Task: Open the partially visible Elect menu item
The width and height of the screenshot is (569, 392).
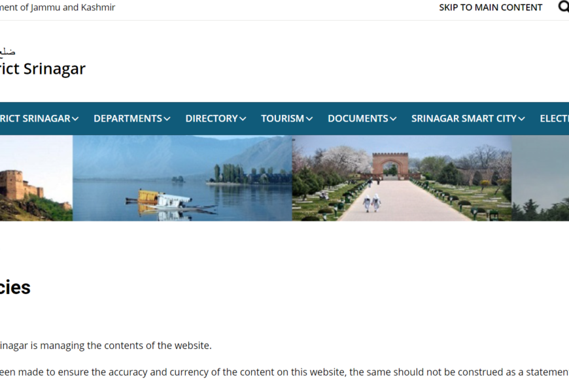Action: pos(554,118)
